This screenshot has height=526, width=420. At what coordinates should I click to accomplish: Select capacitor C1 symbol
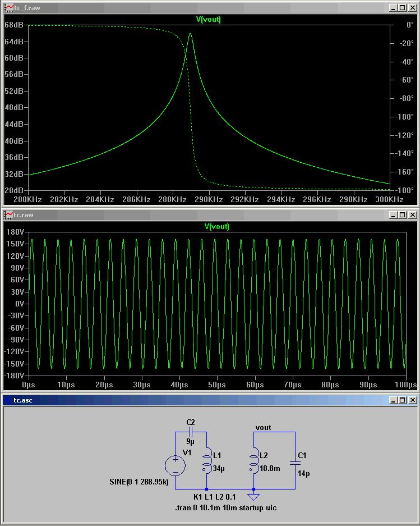pos(295,463)
